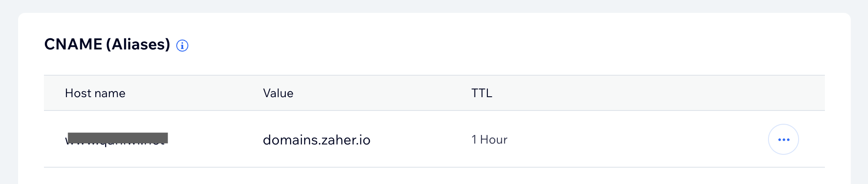Show the CNAME record tooltip via the blue info icon

(182, 46)
